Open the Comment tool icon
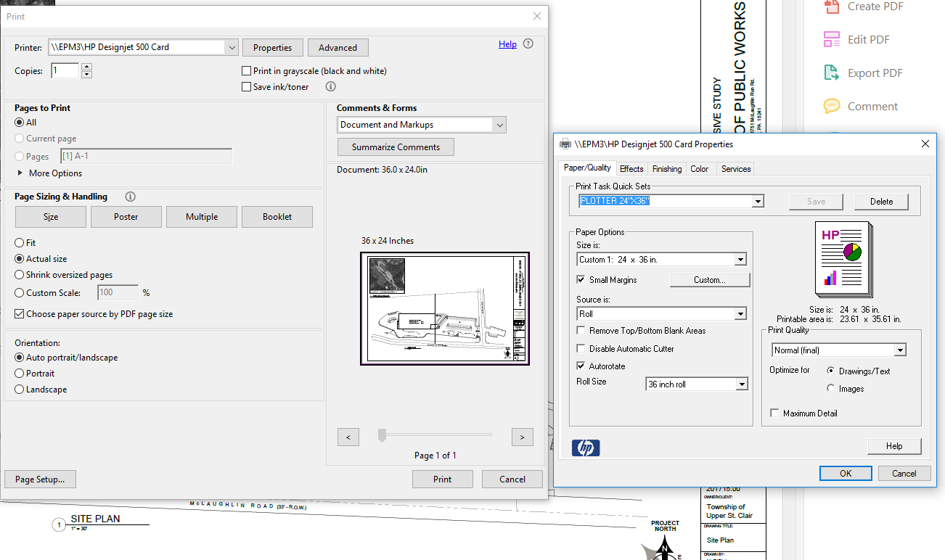 (x=832, y=107)
